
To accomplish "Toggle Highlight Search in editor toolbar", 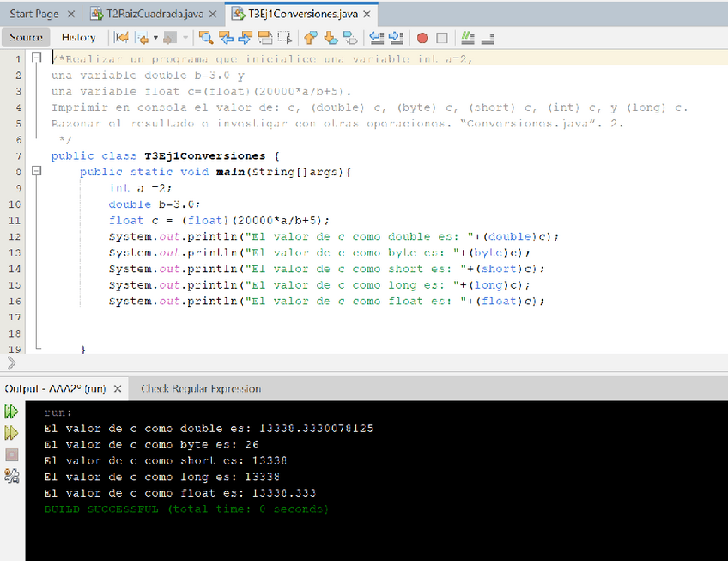I will (x=265, y=38).
